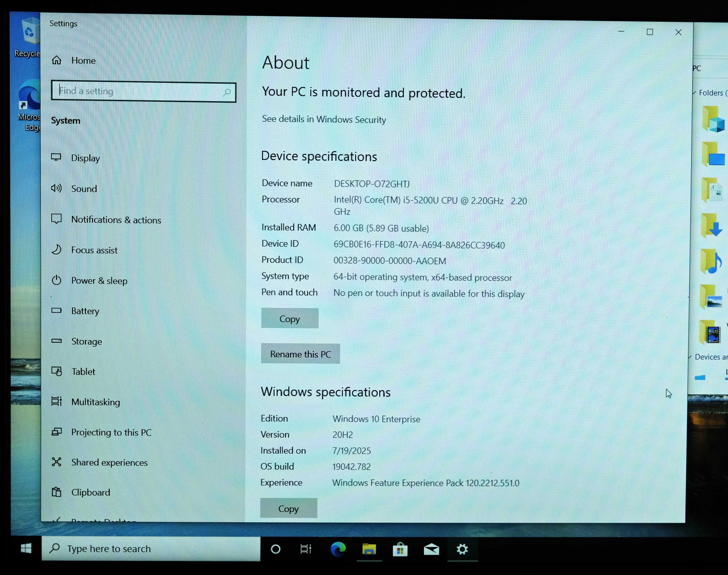Click the Sound speaker icon
The width and height of the screenshot is (728, 575).
pyautogui.click(x=56, y=188)
